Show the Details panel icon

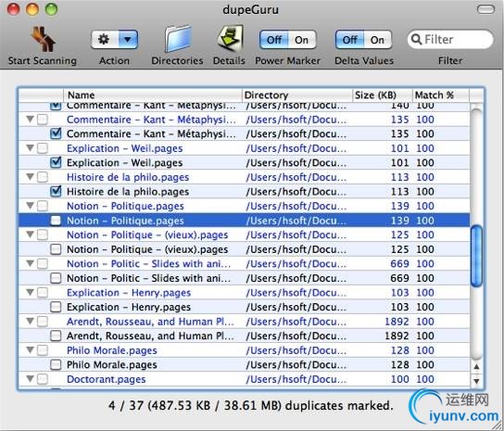click(x=230, y=39)
